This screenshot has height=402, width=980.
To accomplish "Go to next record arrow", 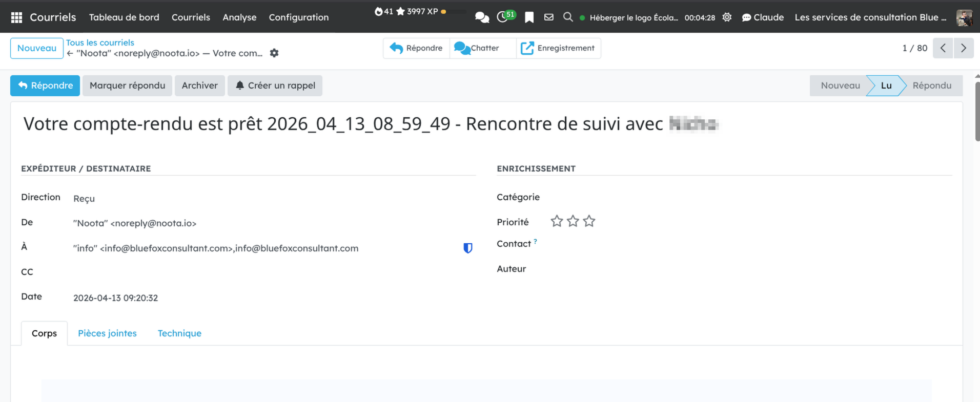I will pyautogui.click(x=964, y=48).
